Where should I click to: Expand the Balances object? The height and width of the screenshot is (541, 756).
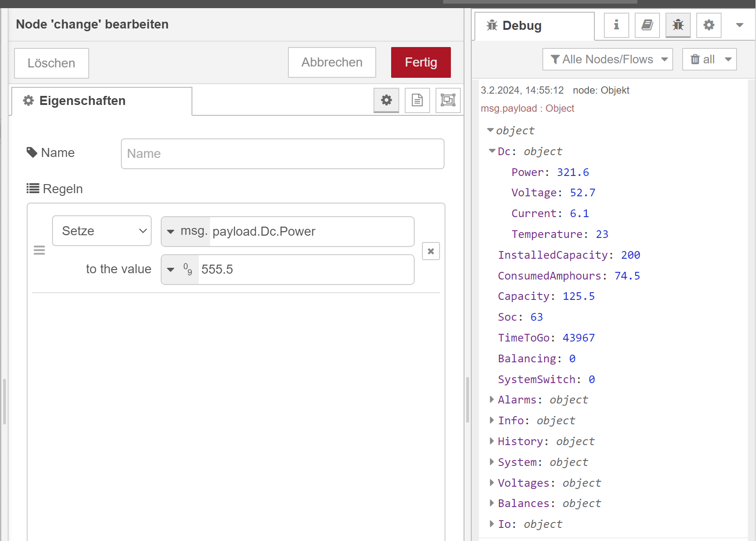click(492, 503)
